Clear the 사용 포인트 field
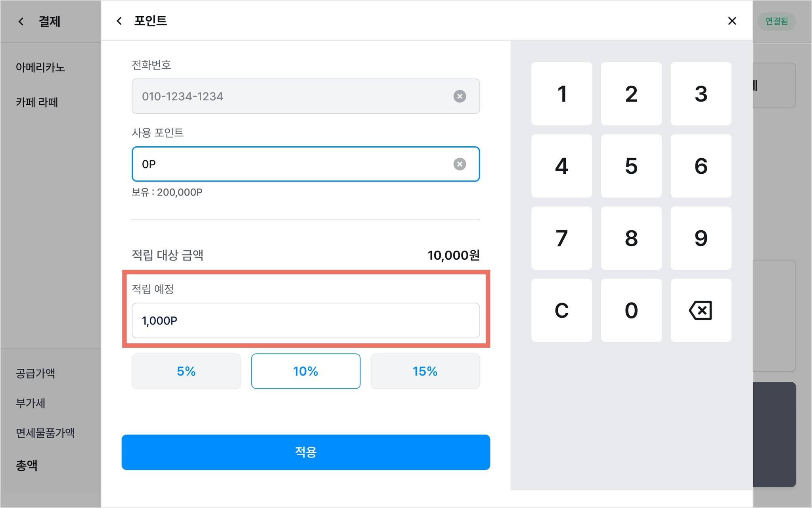This screenshot has height=508, width=812. point(460,164)
